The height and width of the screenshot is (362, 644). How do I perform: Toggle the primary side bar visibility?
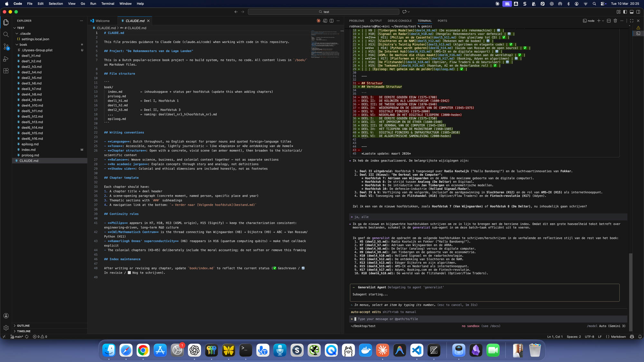625,12
